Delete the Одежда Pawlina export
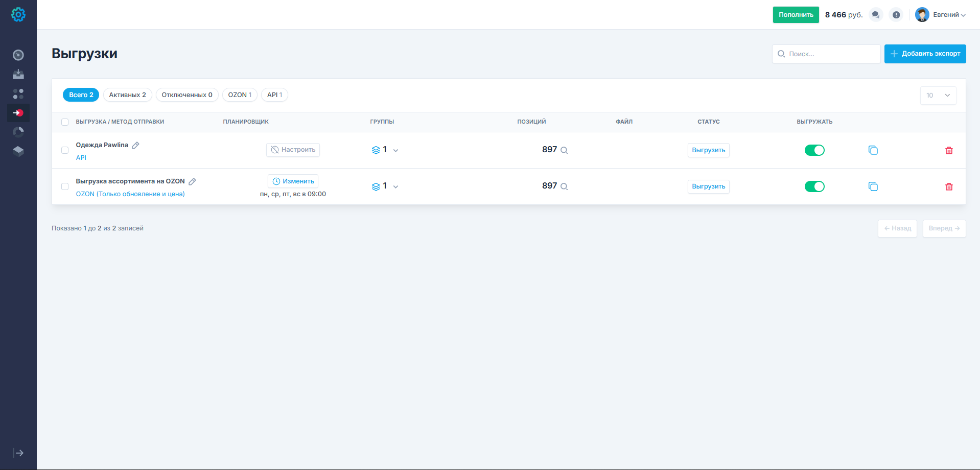Viewport: 980px width, 470px height. point(949,150)
